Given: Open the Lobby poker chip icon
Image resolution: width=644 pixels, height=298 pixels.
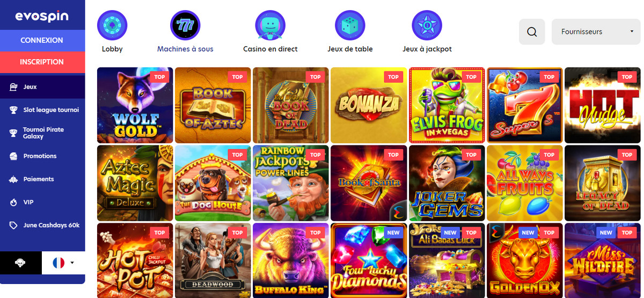Looking at the screenshot, I should (x=112, y=25).
